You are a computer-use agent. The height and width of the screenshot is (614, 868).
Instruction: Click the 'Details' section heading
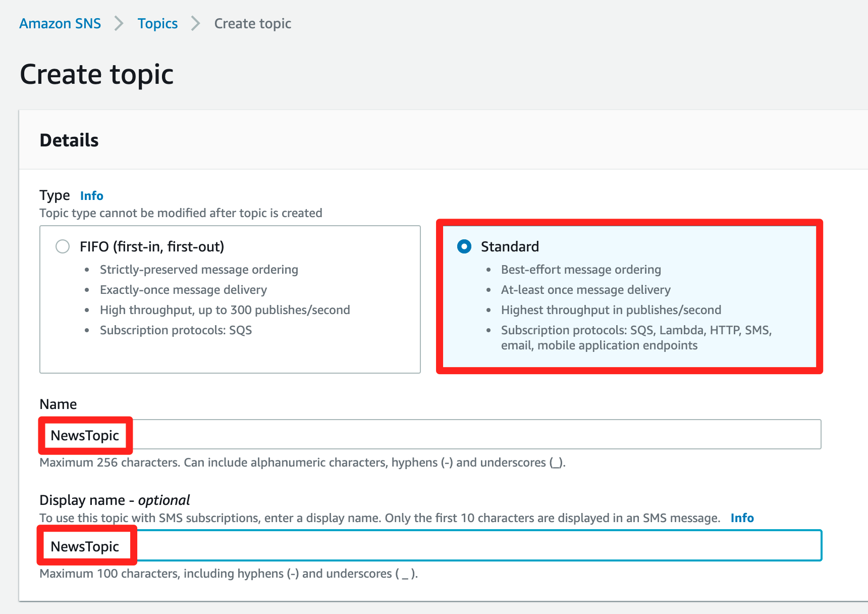pos(69,140)
